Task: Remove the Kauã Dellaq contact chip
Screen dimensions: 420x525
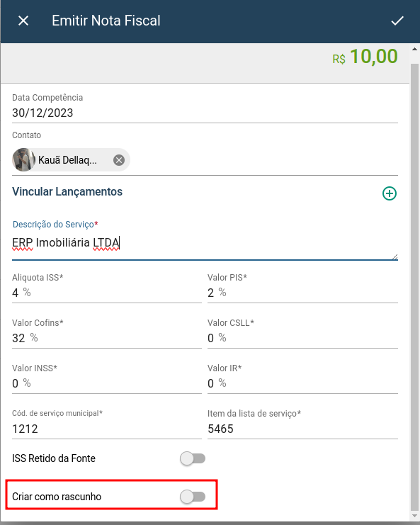Action: (119, 160)
